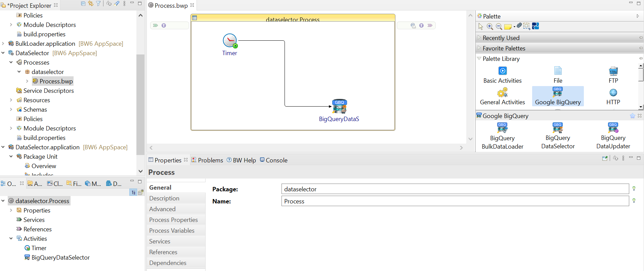Open the HTTP palette drawer
This screenshot has width=644, height=271.
[613, 97]
